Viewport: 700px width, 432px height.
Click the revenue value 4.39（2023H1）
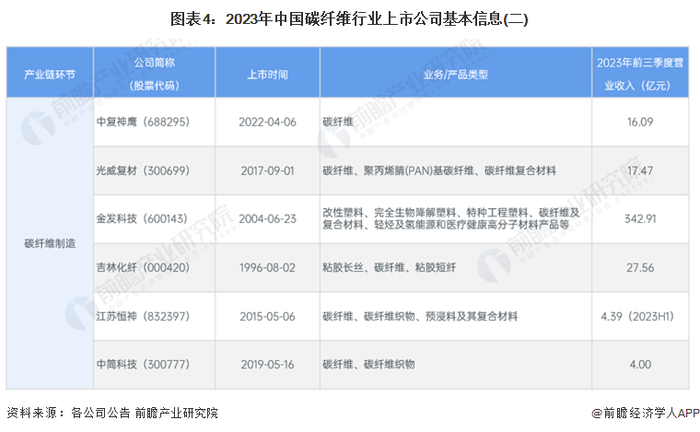(x=637, y=316)
